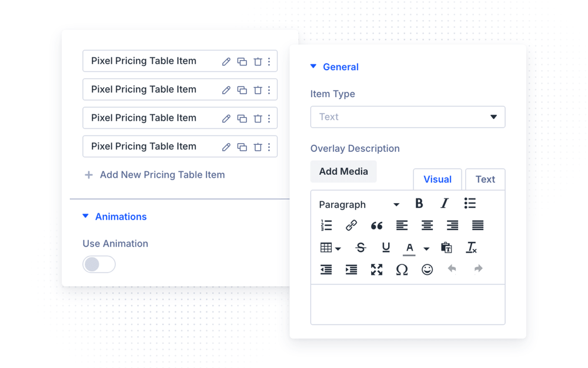Open the Item Type dropdown

407,117
